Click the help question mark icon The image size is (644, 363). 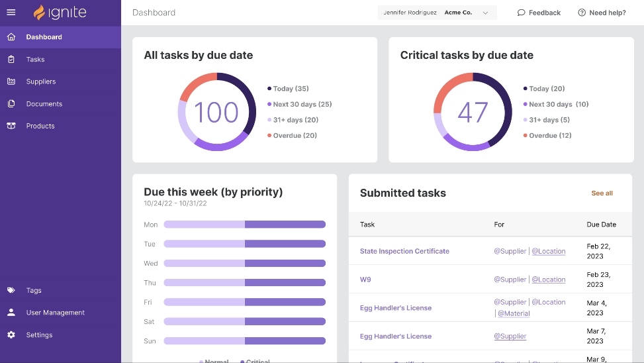(x=582, y=13)
